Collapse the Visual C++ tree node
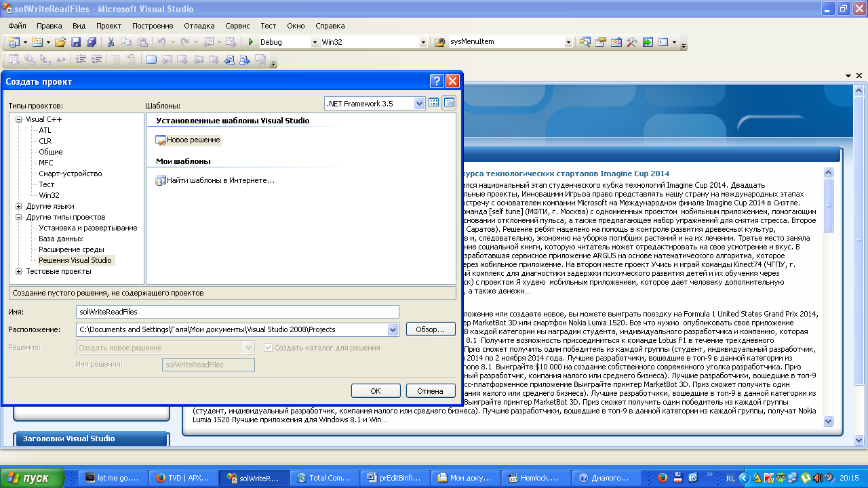This screenshot has width=868, height=488. [x=18, y=119]
